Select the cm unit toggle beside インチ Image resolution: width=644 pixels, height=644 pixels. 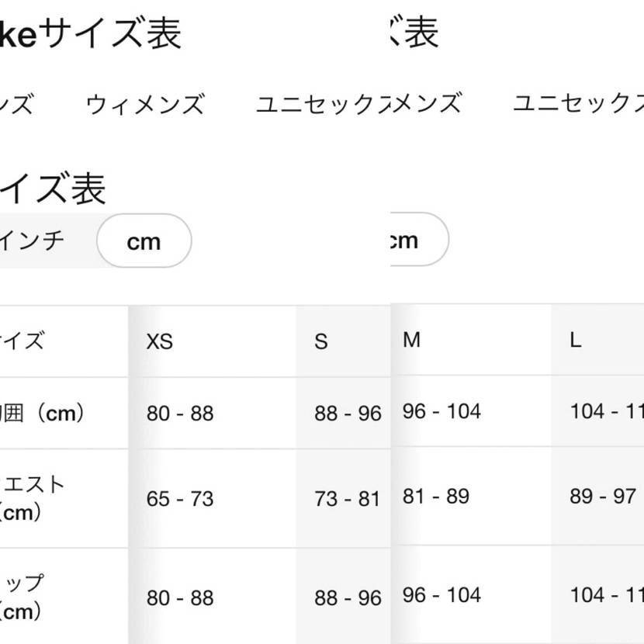[144, 241]
